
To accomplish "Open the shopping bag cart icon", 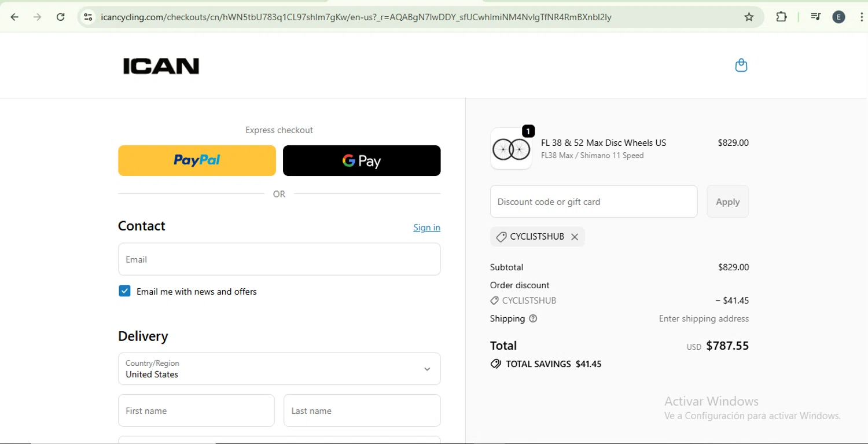I will coord(741,65).
